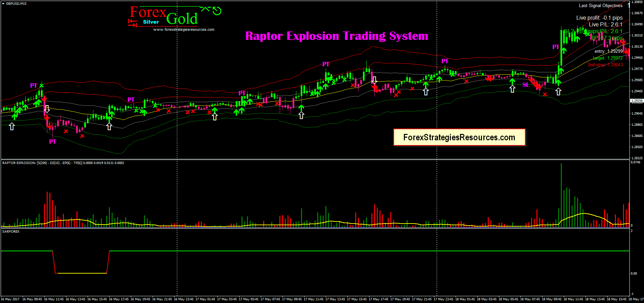Click the 17 May 23:45 time label
The image size is (644, 303).
(x=443, y=299)
